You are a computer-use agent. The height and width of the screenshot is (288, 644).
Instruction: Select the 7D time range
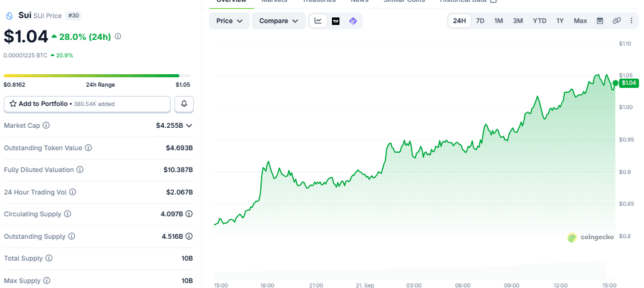click(480, 21)
